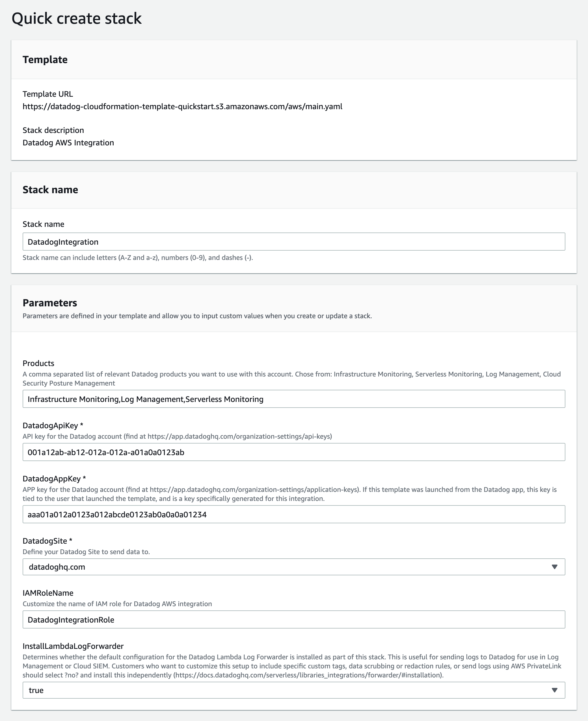588x721 pixels.
Task: Select the DatadogIntegration stack name text
Action: pos(63,242)
